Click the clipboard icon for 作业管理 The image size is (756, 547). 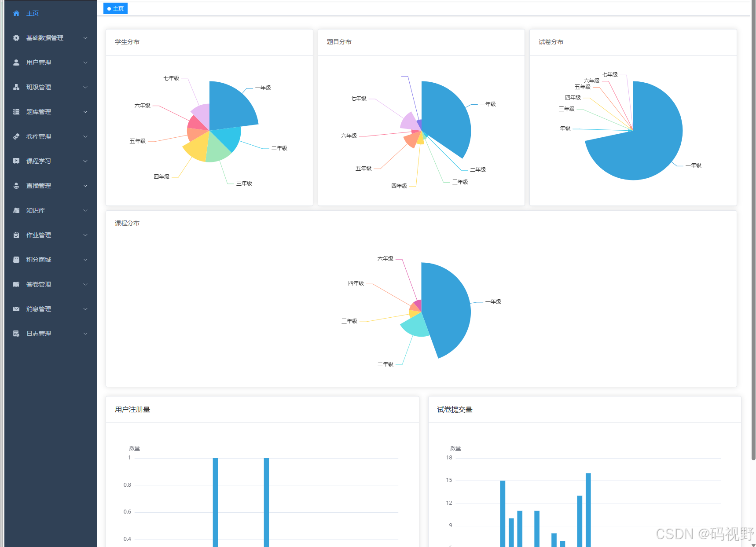16,235
